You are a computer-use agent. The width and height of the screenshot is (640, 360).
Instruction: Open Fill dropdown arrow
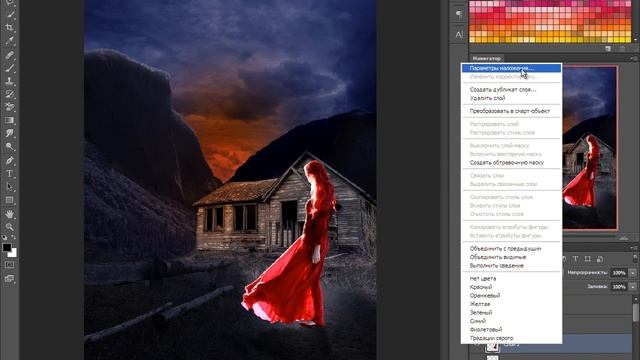(x=633, y=287)
